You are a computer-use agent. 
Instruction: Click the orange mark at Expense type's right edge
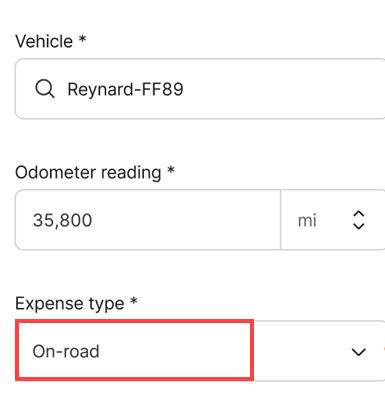[384, 349]
